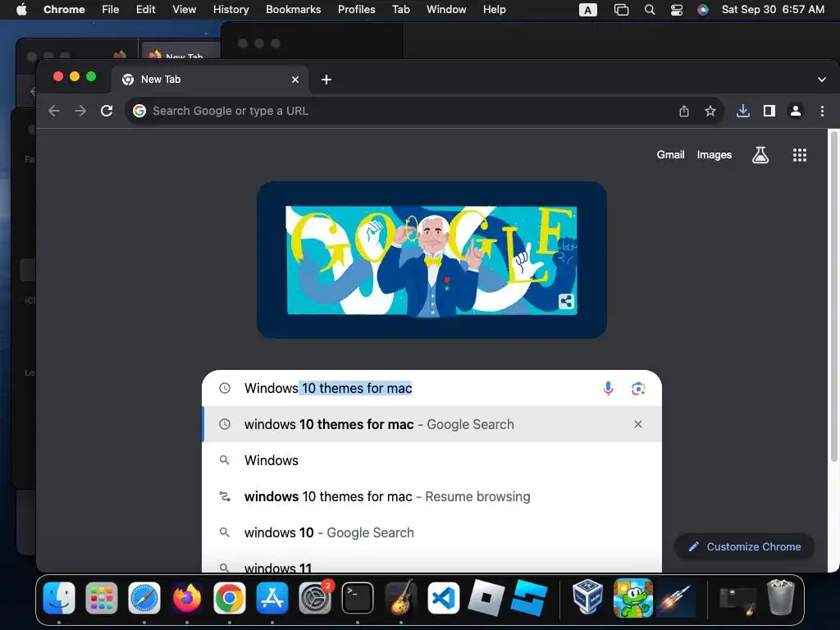
Task: Open a new tab with the plus button
Action: pos(326,80)
